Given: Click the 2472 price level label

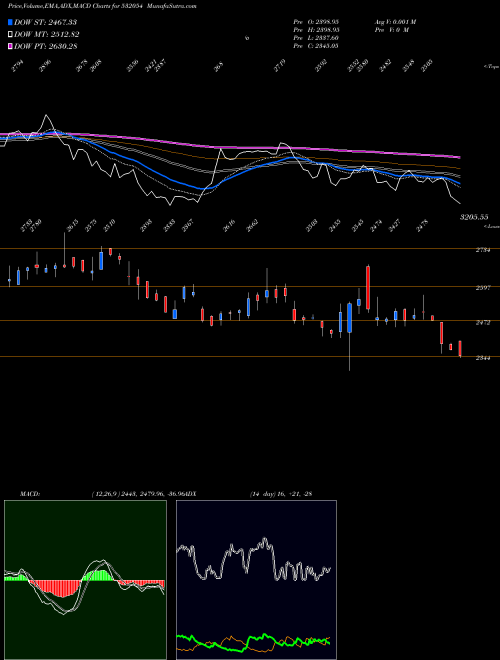Looking at the screenshot, I should [483, 322].
